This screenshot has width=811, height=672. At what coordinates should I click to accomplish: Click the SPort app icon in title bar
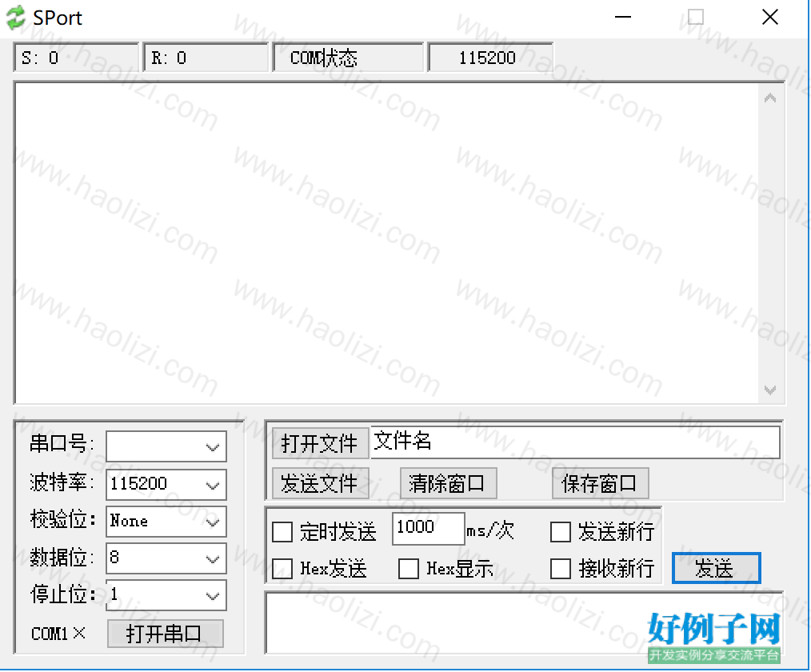coord(15,18)
